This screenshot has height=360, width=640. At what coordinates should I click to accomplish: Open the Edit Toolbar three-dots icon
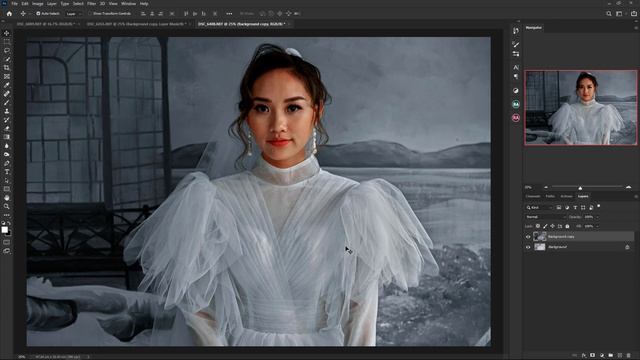[7, 215]
